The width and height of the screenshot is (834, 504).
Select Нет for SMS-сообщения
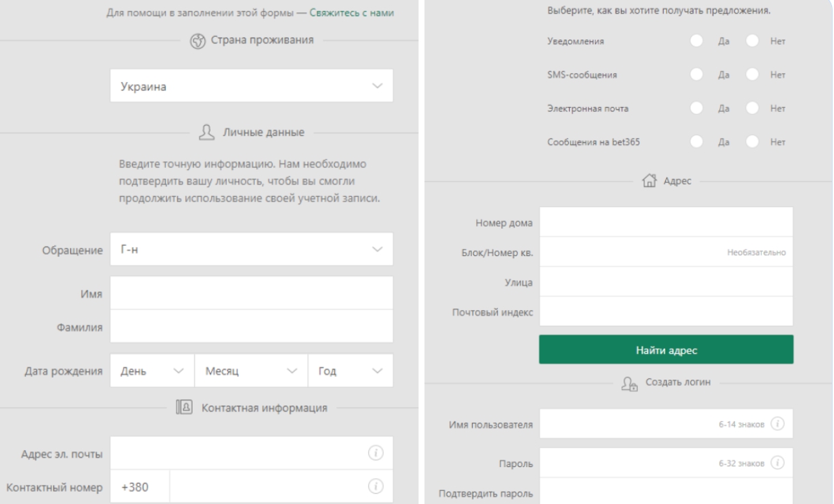pyautogui.click(x=753, y=74)
